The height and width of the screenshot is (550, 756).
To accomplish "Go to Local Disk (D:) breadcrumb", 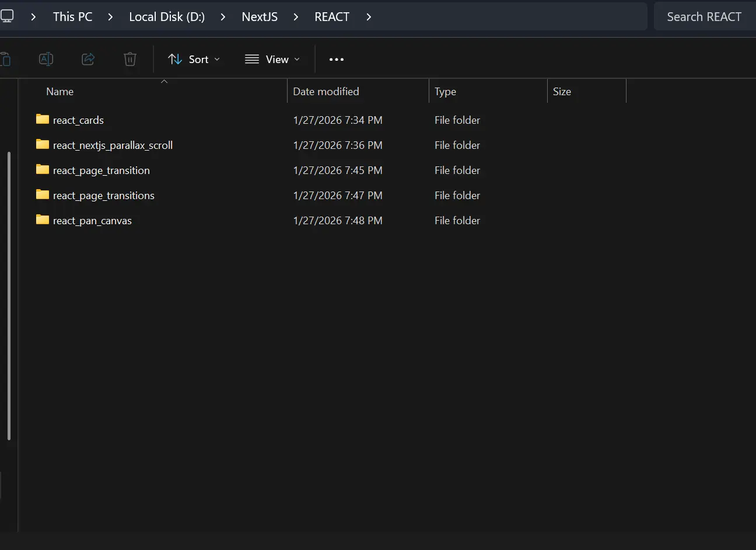I will point(167,17).
